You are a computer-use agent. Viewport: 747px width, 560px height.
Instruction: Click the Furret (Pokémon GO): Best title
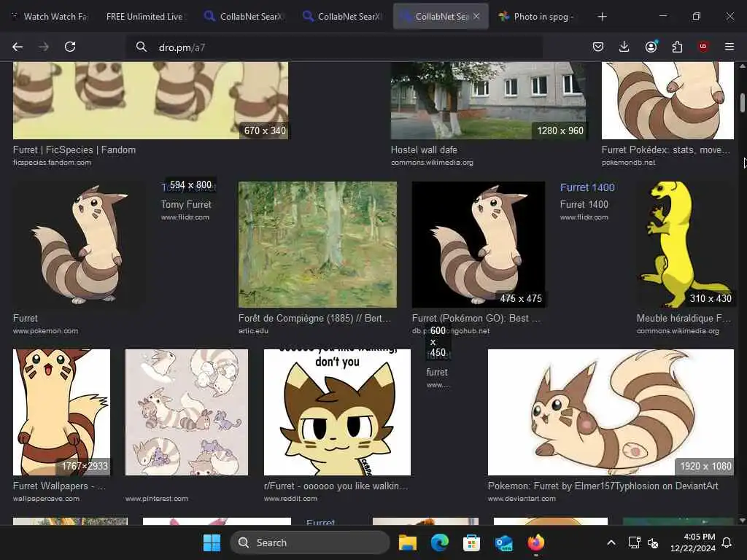click(476, 318)
